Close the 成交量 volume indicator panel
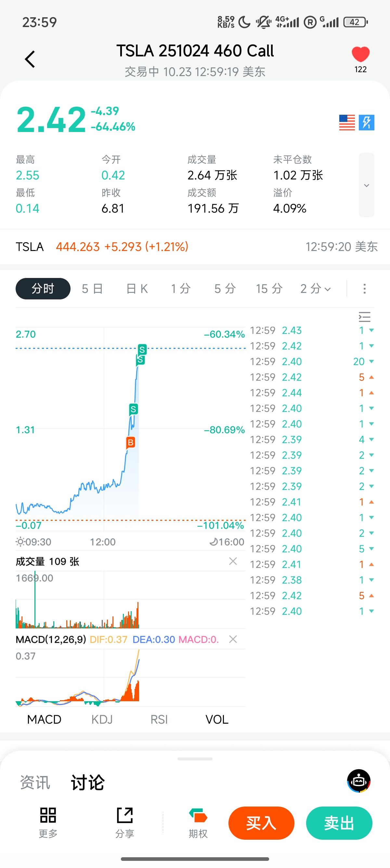 233,561
